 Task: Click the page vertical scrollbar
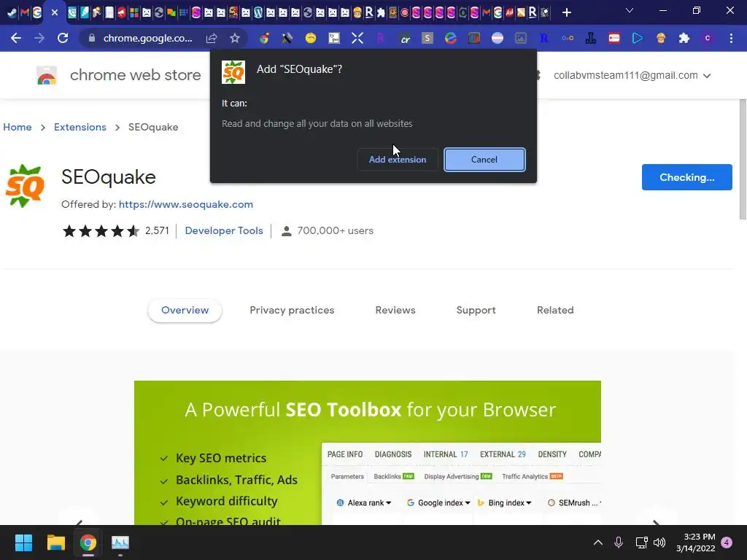pyautogui.click(x=743, y=159)
